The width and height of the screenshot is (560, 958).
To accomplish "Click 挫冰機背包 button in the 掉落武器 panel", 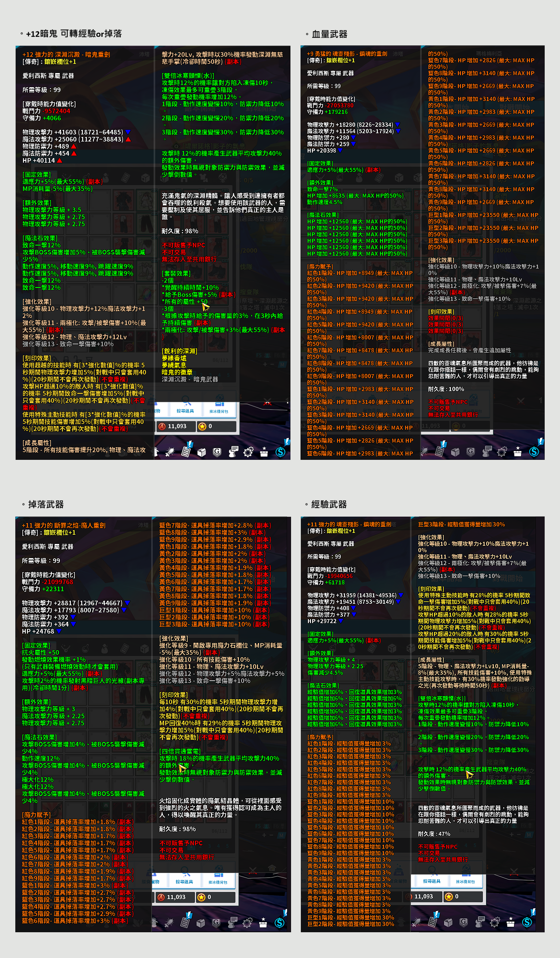I will 218,882.
